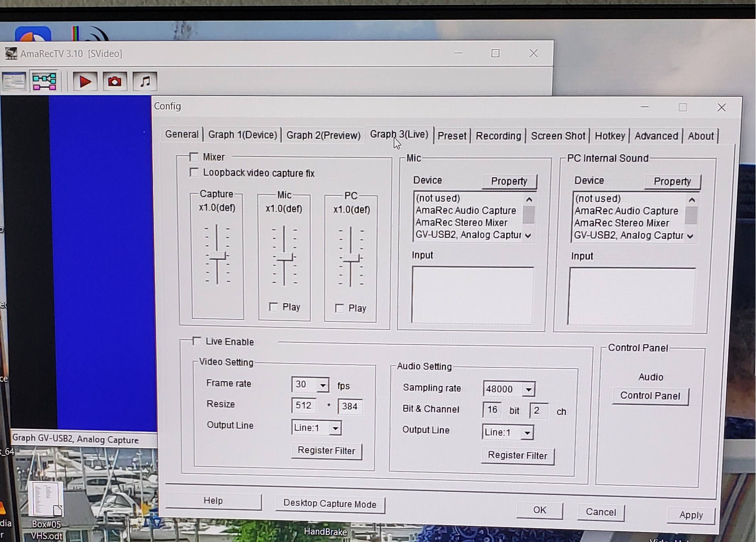This screenshot has width=756, height=542.
Task: Toggle Loopback video capture fix
Action: [194, 172]
